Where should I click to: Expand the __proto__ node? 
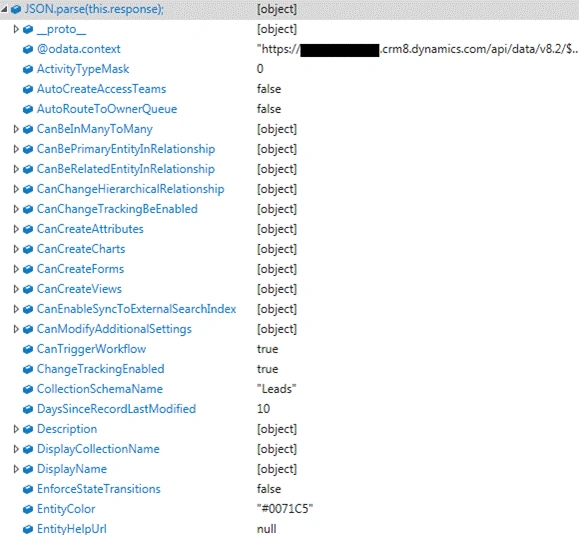16,29
